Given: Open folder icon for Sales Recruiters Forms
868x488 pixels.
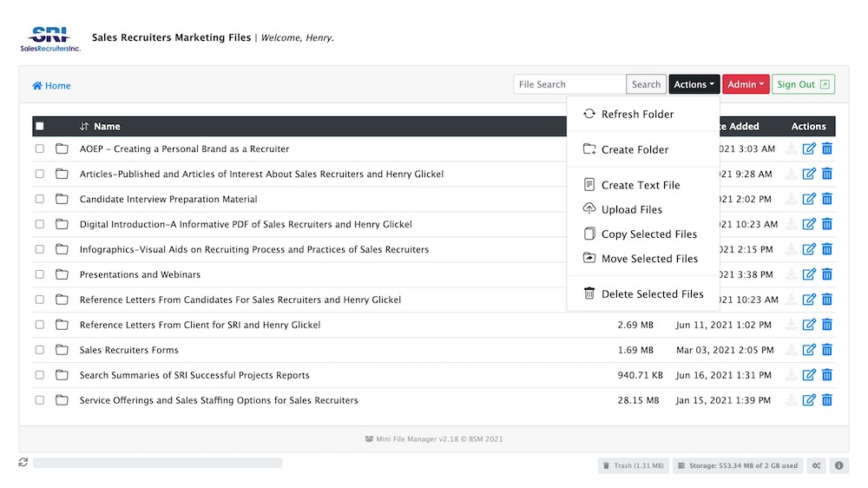Looking at the screenshot, I should pyautogui.click(x=62, y=350).
